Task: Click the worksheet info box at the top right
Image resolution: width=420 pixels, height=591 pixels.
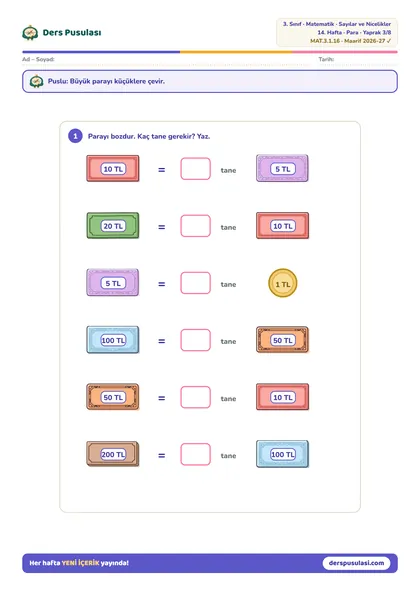Action: 337,32
